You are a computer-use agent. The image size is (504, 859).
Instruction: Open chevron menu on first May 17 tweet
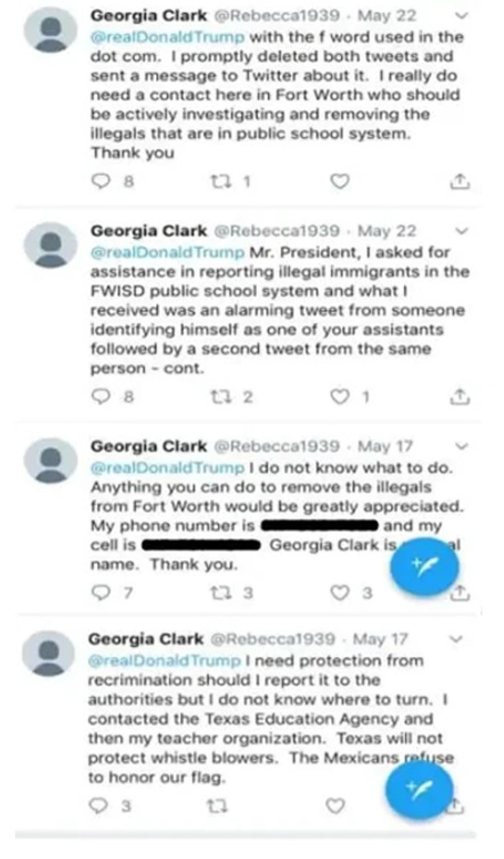click(462, 446)
